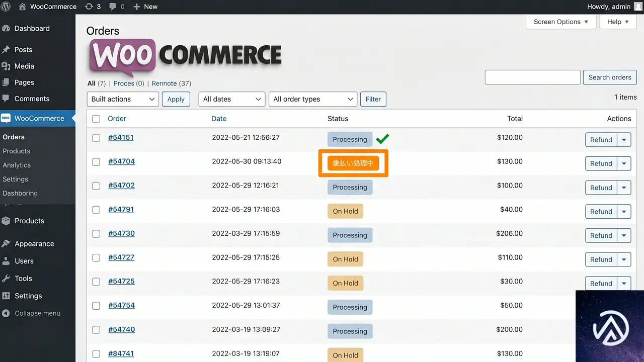The width and height of the screenshot is (644, 362).
Task: Click the On Hold status for order #54725
Action: [345, 283]
